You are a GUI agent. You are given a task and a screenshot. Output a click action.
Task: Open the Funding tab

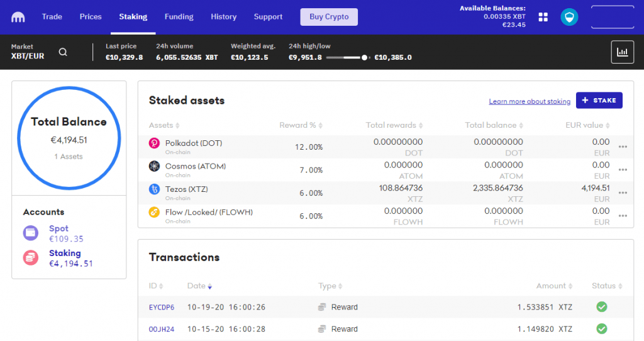click(179, 17)
